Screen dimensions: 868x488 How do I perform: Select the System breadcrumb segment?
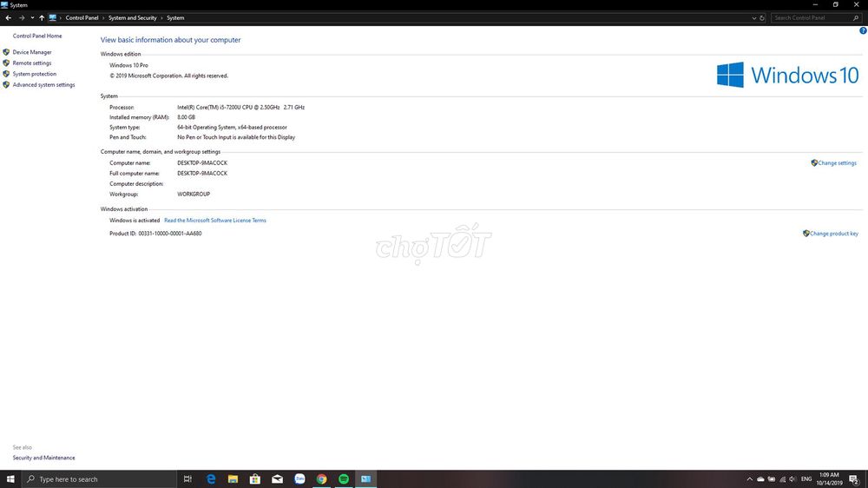point(175,17)
